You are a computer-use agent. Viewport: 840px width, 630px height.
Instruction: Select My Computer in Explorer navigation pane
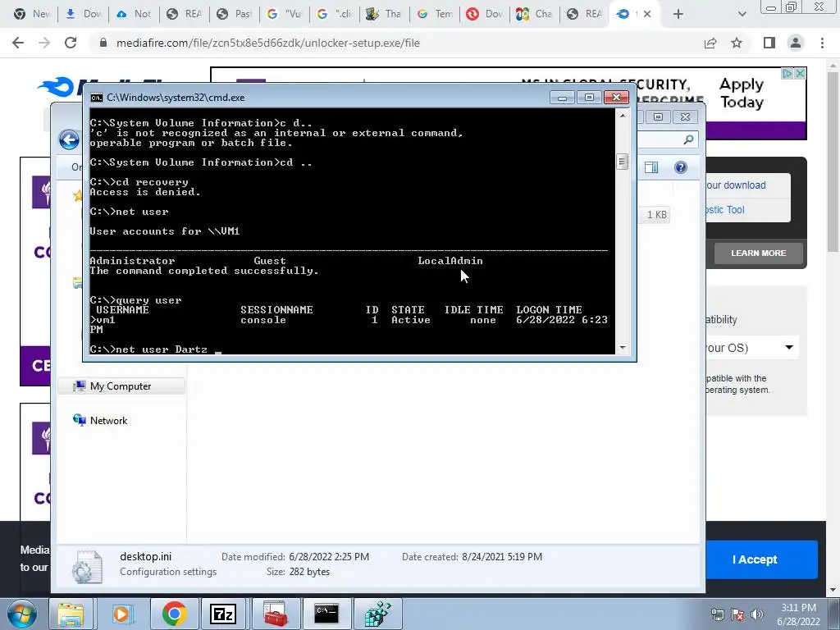click(x=120, y=386)
